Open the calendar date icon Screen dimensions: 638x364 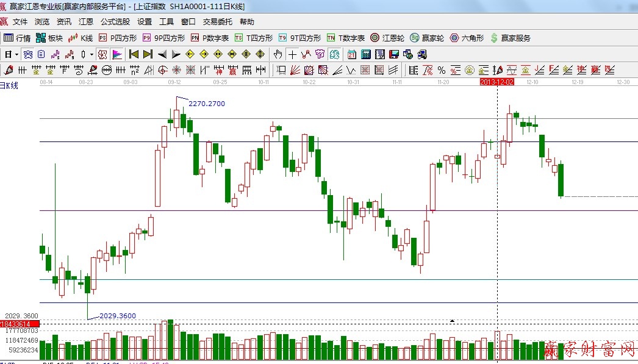[352, 54]
